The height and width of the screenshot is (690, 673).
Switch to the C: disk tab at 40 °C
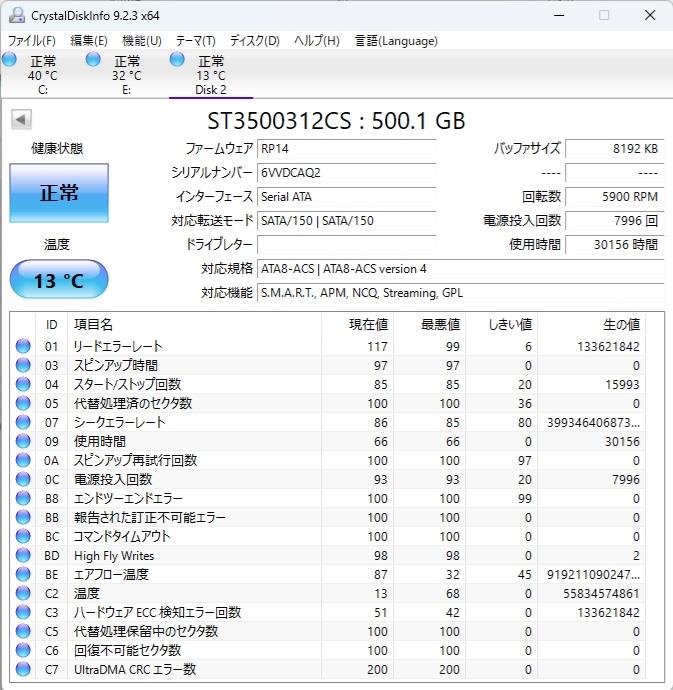[42, 75]
